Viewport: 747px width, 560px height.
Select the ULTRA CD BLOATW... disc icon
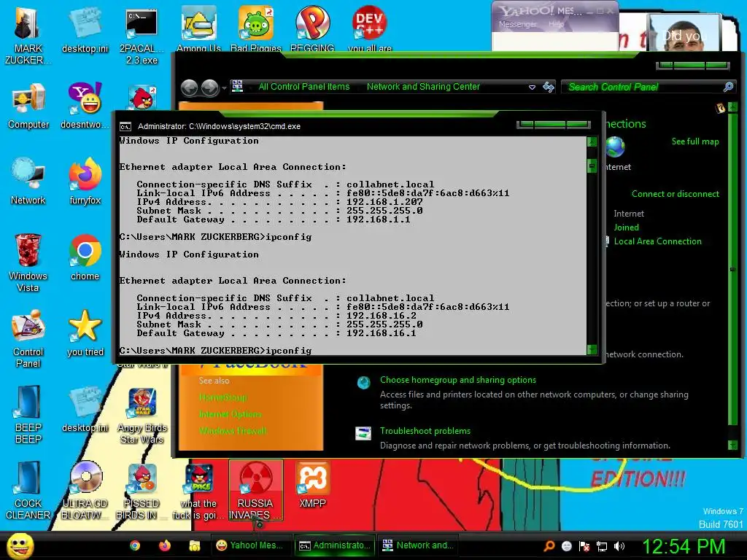(85, 490)
